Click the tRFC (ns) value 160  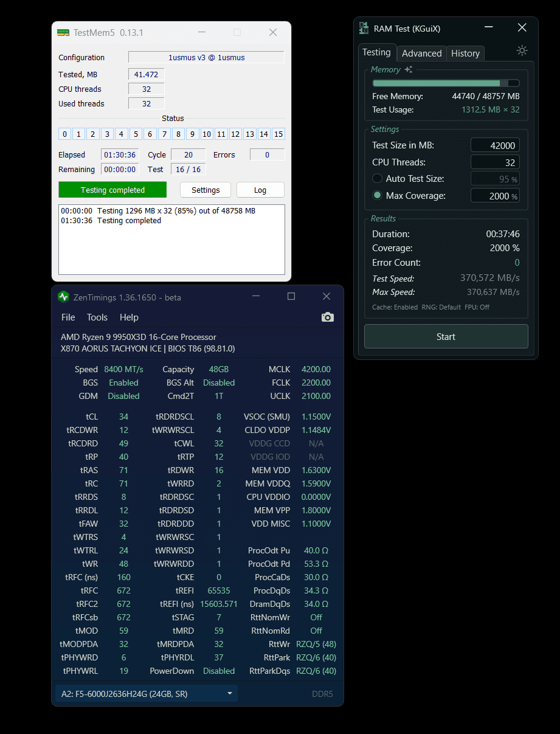[123, 577]
